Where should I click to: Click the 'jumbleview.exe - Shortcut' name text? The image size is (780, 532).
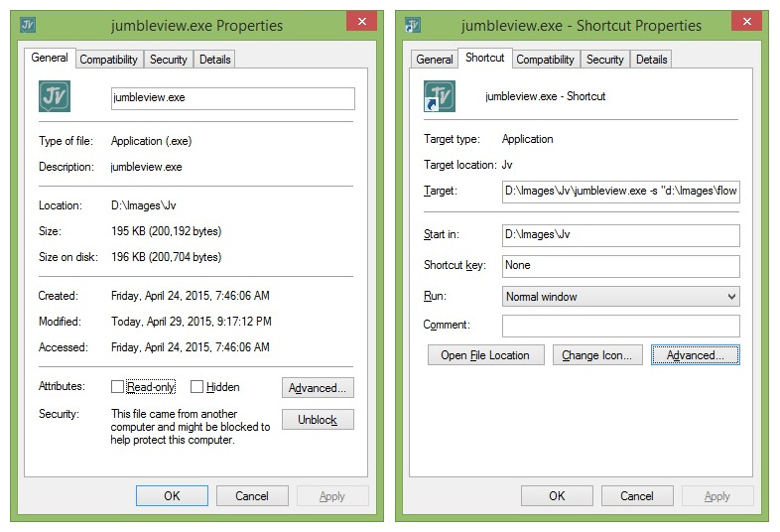[x=545, y=96]
